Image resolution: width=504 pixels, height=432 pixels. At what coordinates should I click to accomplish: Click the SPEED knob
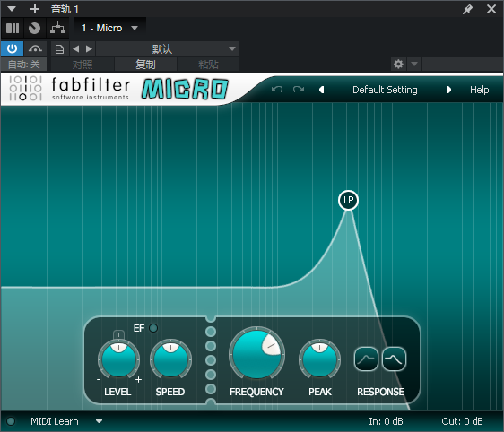170,359
